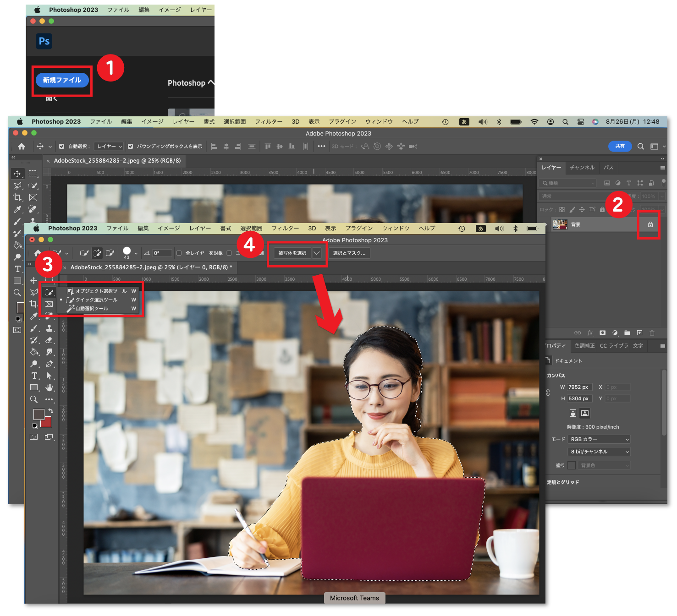Click the foreground color swatch

pyautogui.click(x=38, y=414)
